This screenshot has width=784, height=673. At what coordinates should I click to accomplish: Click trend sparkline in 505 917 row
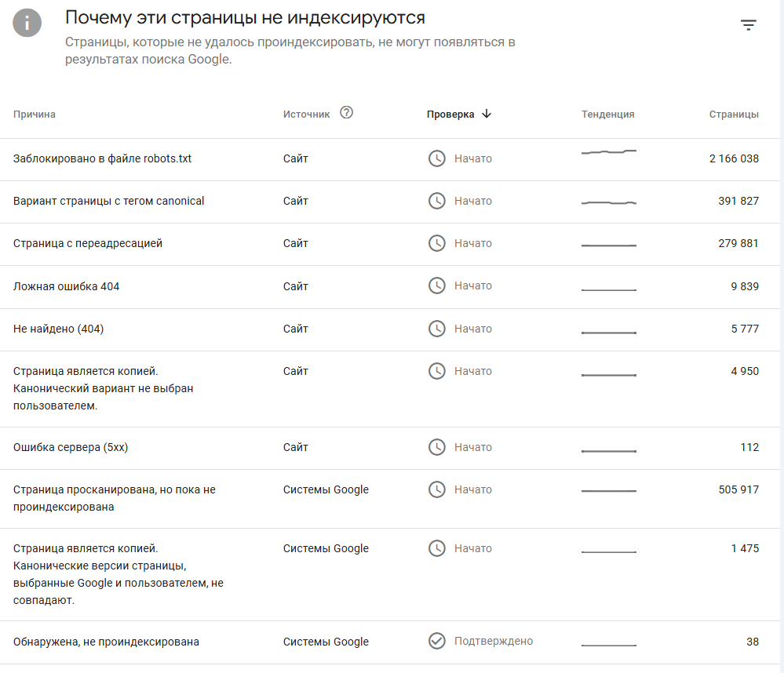pos(608,491)
